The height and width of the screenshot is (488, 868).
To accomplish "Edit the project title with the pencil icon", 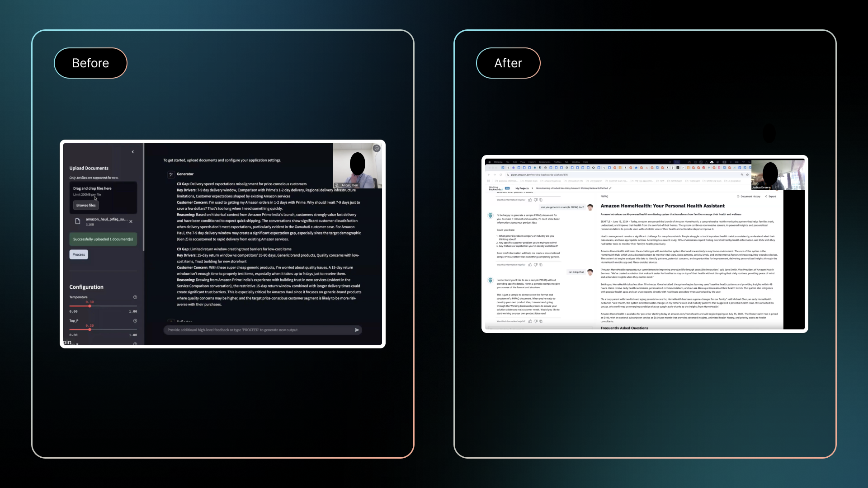I will tap(610, 188).
